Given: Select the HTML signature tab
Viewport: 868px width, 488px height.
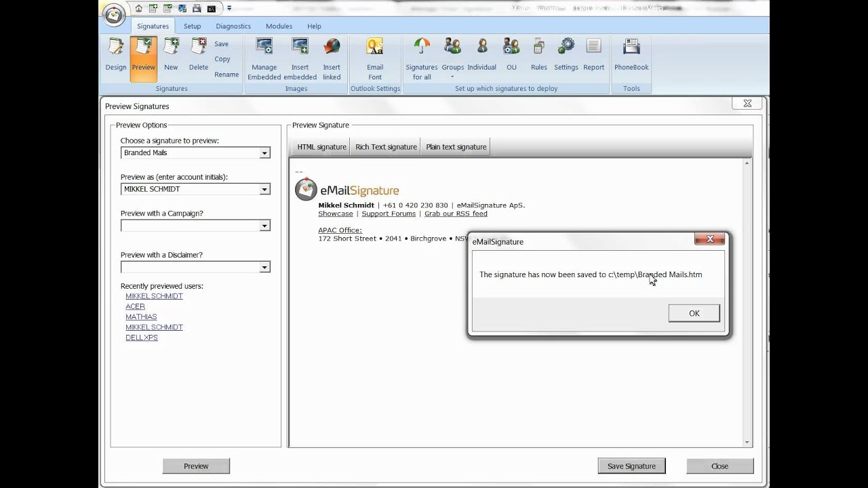Looking at the screenshot, I should point(321,147).
